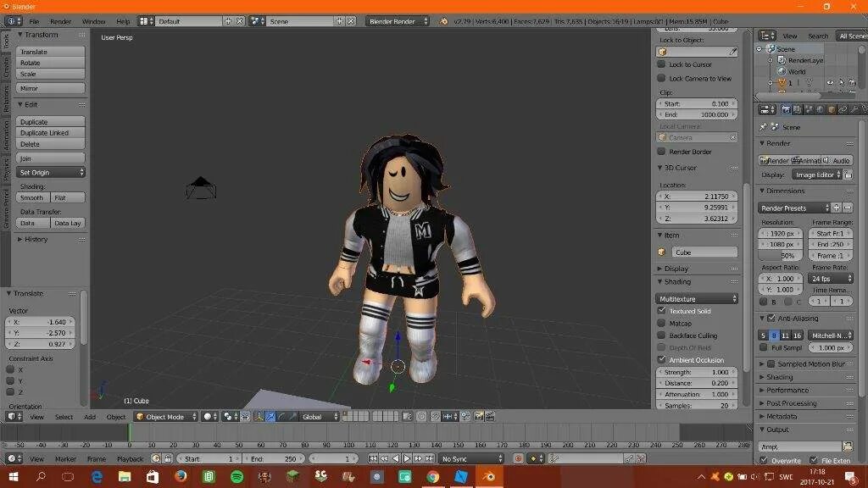Toggle the lock time to other windows icon
This screenshot has width=868, height=488.
tap(168, 458)
